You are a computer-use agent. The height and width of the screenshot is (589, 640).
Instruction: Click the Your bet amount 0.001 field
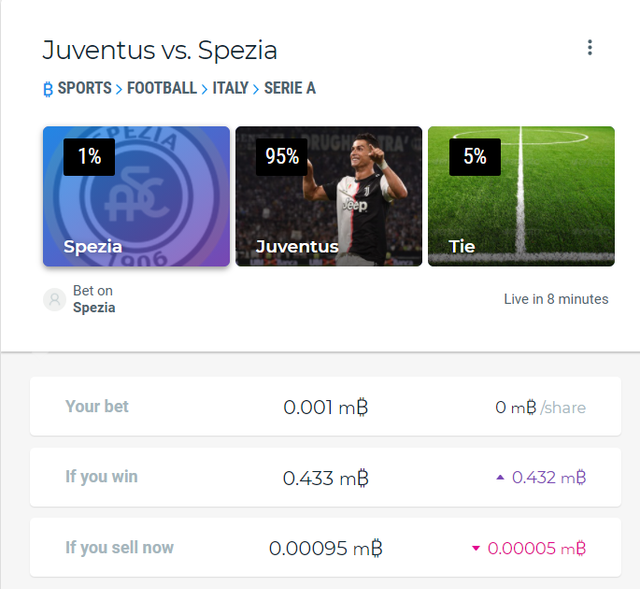tap(326, 407)
